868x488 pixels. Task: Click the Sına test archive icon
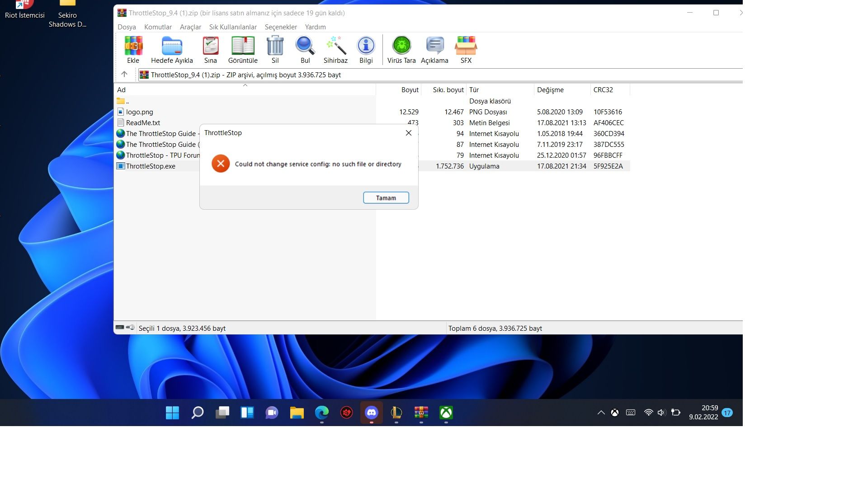pyautogui.click(x=210, y=46)
